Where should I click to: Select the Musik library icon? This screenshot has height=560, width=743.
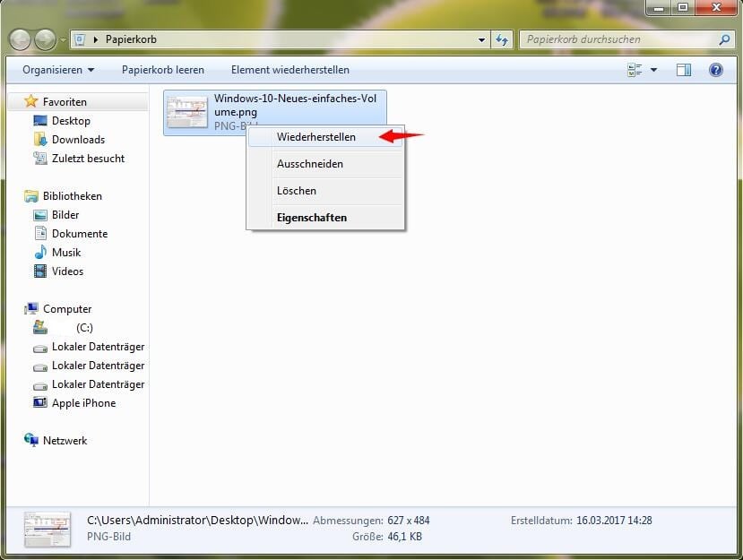[x=40, y=253]
